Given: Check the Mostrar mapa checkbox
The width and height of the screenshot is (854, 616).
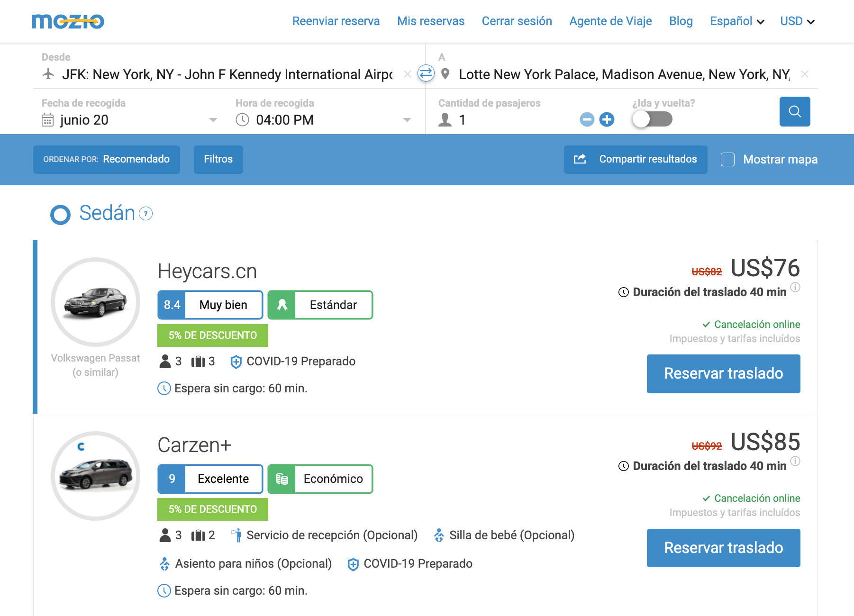Looking at the screenshot, I should coord(727,159).
